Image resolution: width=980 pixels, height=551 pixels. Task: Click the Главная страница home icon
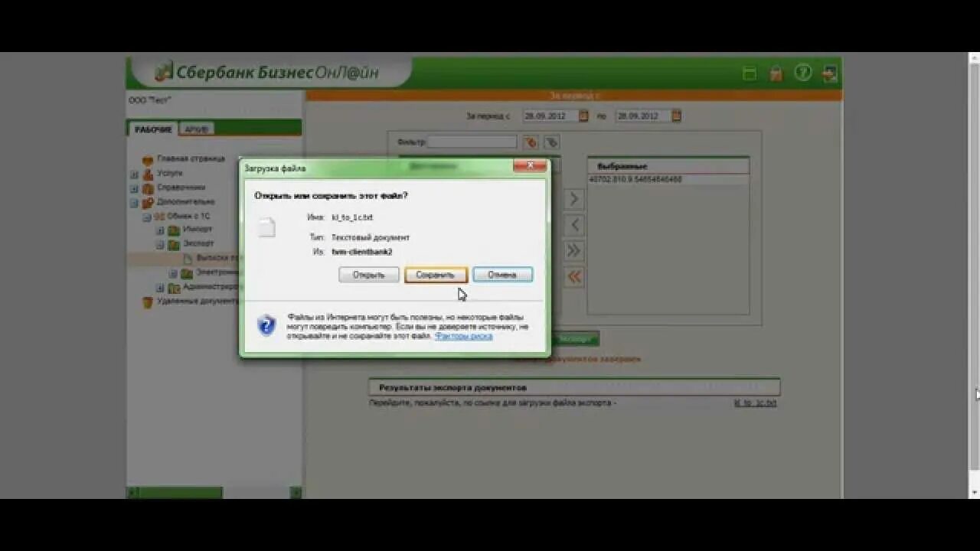[x=148, y=160]
